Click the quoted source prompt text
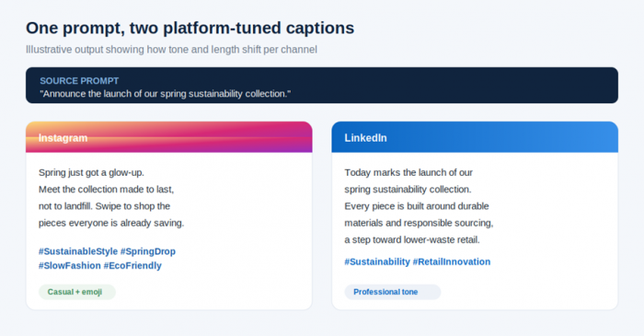 (x=165, y=94)
